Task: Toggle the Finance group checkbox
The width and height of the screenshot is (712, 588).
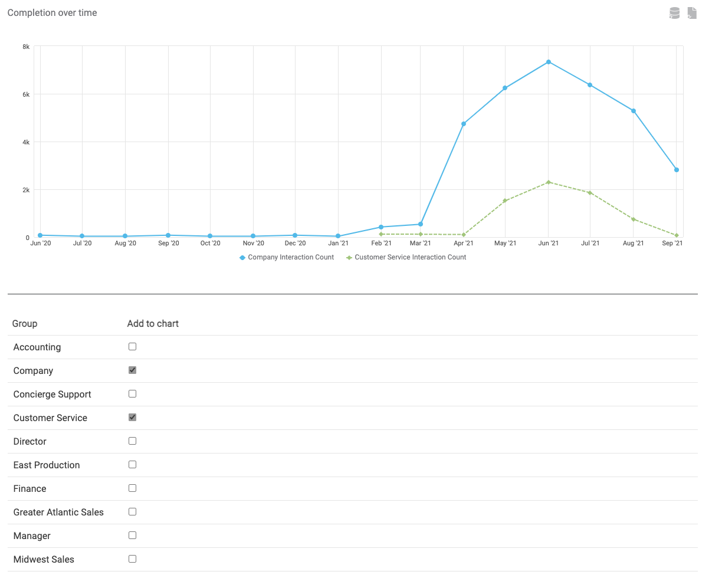Action: (x=132, y=488)
